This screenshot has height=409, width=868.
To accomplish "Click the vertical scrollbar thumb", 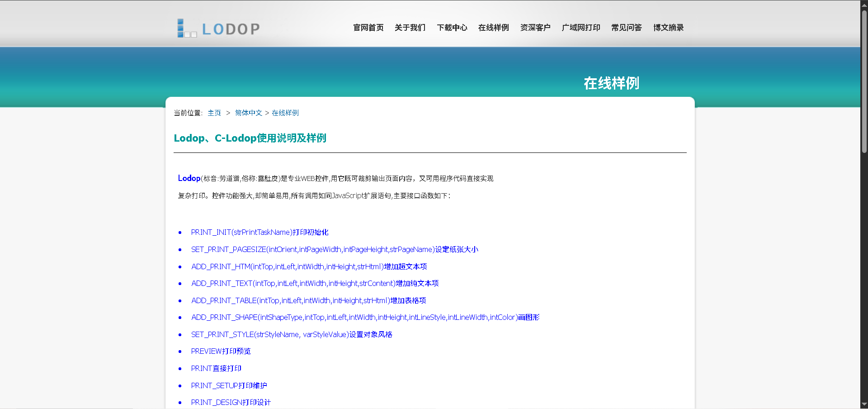I will pos(864,81).
